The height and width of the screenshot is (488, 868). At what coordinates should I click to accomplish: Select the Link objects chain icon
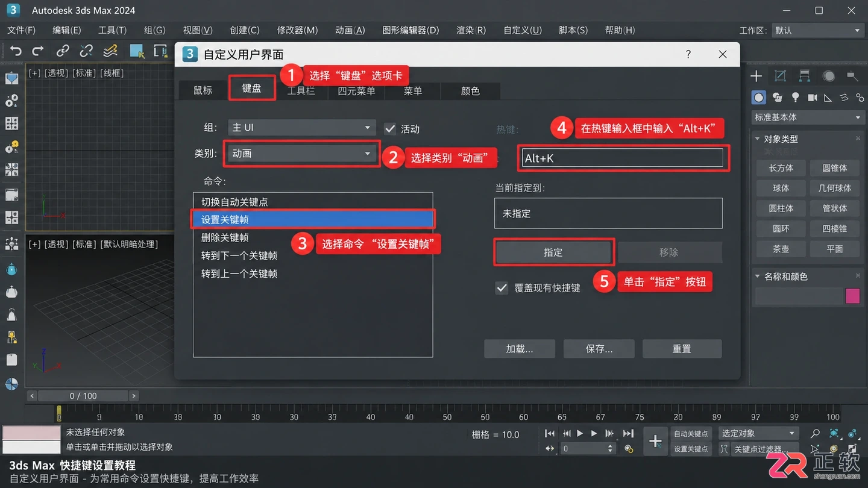(x=63, y=51)
